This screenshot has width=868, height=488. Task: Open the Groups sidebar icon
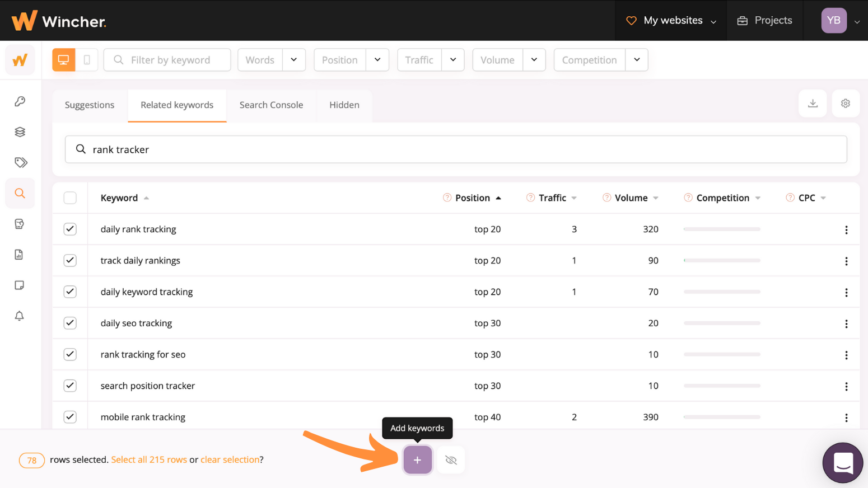click(20, 132)
